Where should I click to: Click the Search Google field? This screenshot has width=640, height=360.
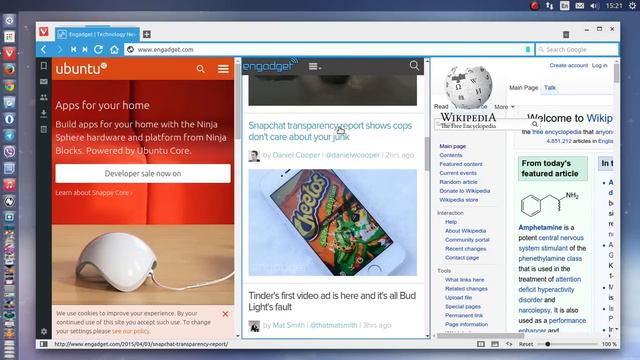coord(577,49)
